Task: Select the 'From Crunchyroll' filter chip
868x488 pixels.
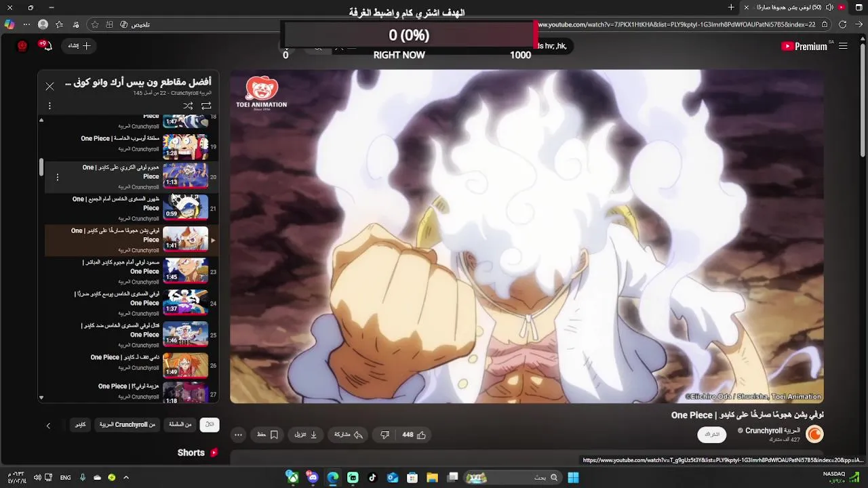Action: tap(127, 425)
